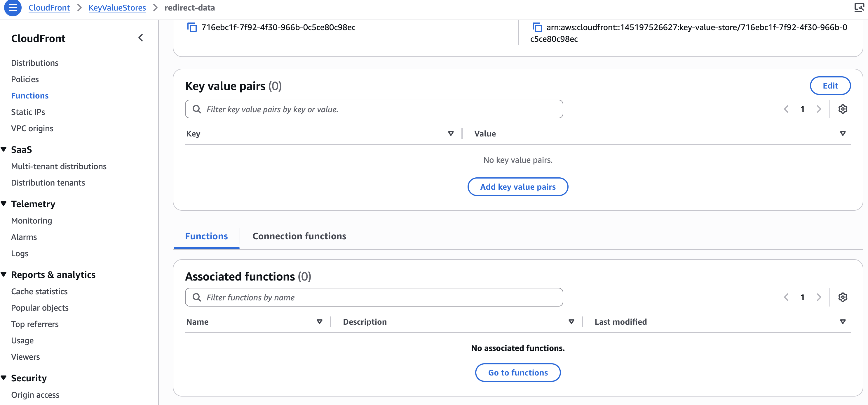Collapse the Reports & analytics section

click(4, 274)
